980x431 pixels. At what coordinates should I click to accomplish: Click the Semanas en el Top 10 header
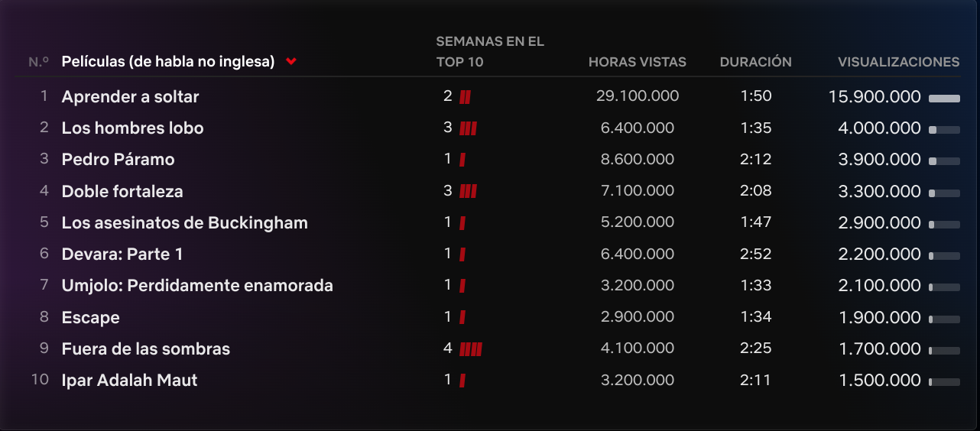coord(490,51)
